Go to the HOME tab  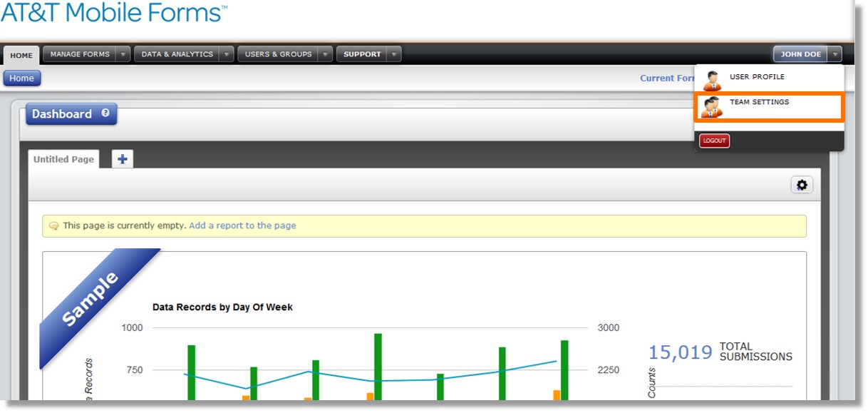[x=21, y=55]
